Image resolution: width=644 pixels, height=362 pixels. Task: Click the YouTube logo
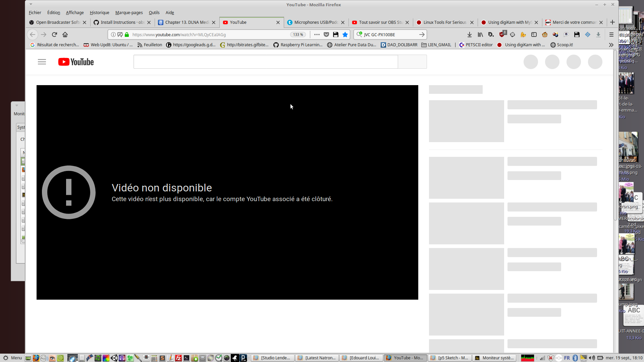[76, 62]
